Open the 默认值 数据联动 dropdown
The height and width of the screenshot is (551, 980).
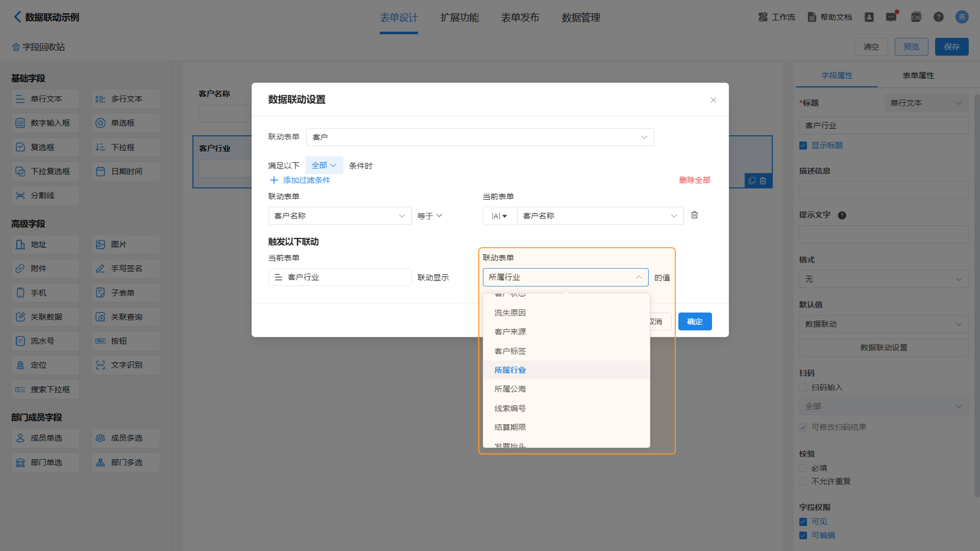click(883, 324)
